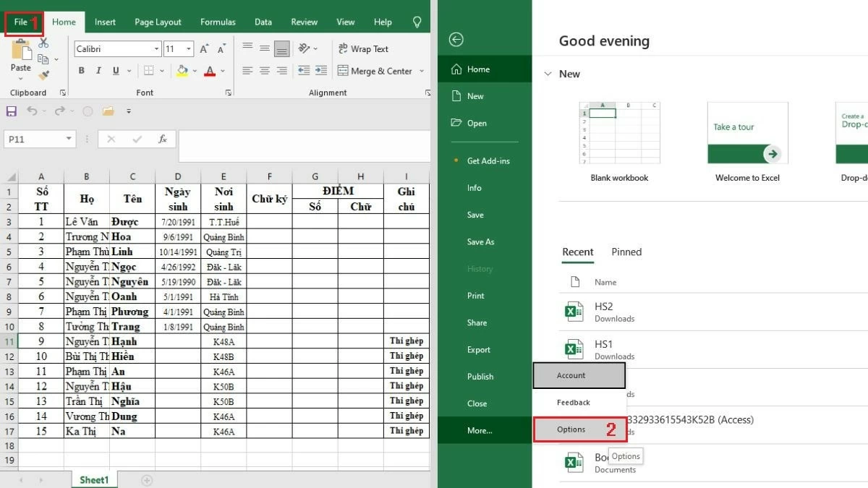868x488 pixels.
Task: Toggle italic formatting
Action: 97,69
